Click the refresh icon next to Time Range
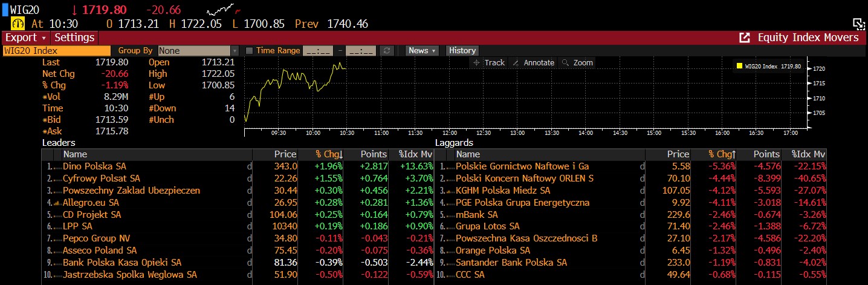Image resolution: width=868 pixels, height=285 pixels. [x=387, y=51]
